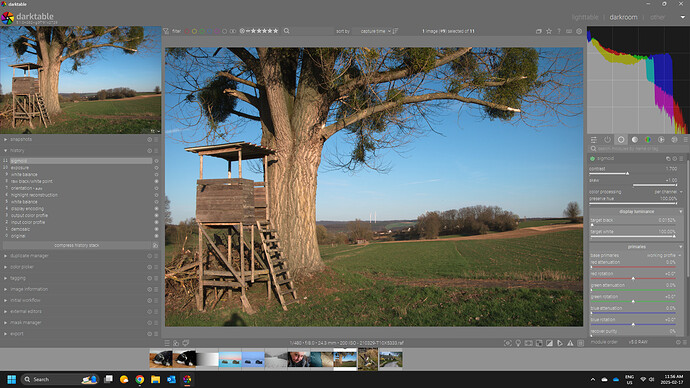The image size is (690, 388).
Task: Switch to the lighttable view
Action: (585, 17)
